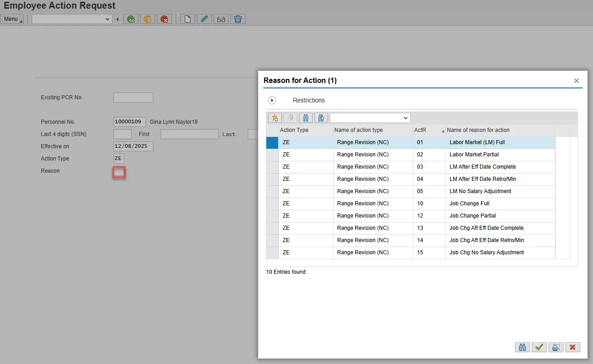This screenshot has width=593, height=364.
Task: Expand the Restrictions section
Action: pyautogui.click(x=272, y=100)
